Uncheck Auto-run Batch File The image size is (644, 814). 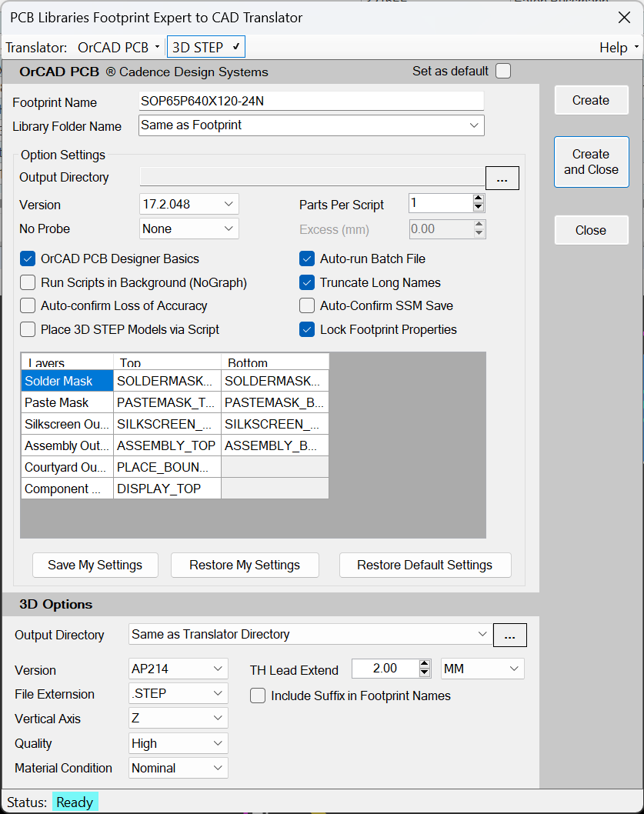307,259
